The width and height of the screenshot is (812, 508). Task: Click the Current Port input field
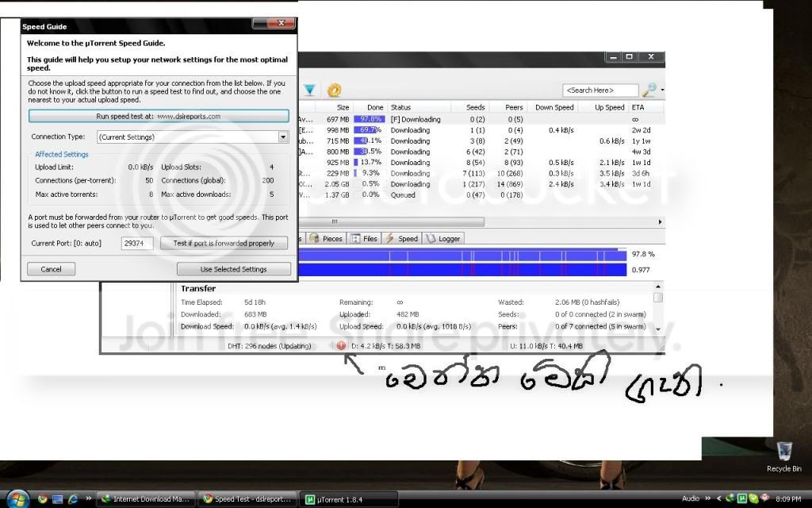137,243
